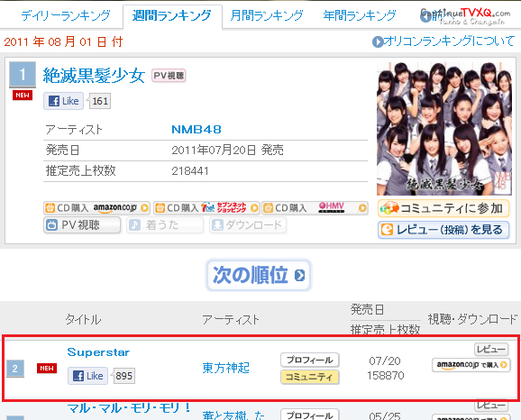521x420 pixels.
Task: Open the デイリーランキング tab
Action: [x=66, y=15]
